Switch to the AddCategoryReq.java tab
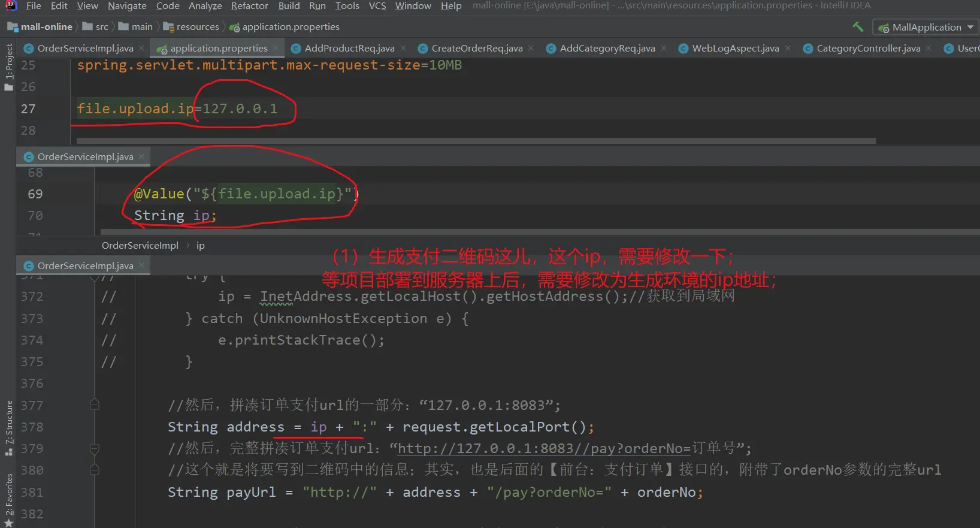The width and height of the screenshot is (980, 528). coord(606,49)
